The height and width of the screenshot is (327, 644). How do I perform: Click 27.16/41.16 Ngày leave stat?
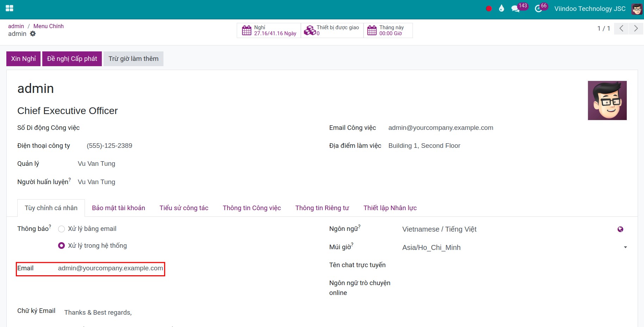[x=275, y=33]
